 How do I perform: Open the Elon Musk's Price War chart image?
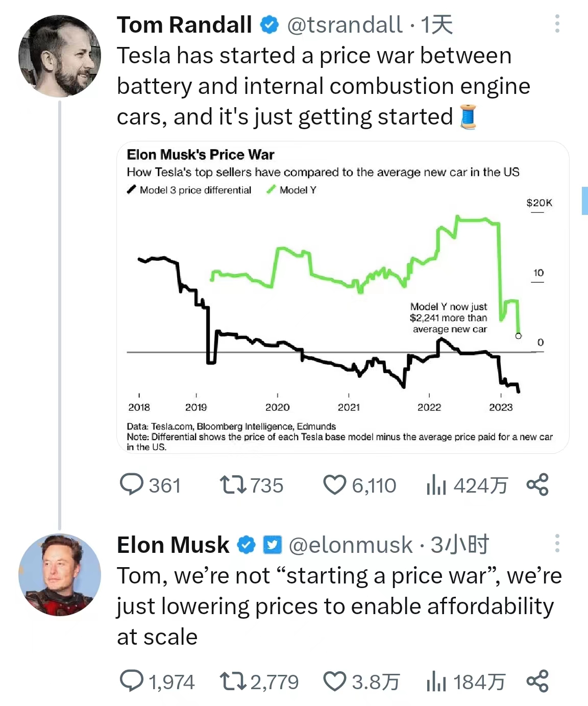point(342,297)
